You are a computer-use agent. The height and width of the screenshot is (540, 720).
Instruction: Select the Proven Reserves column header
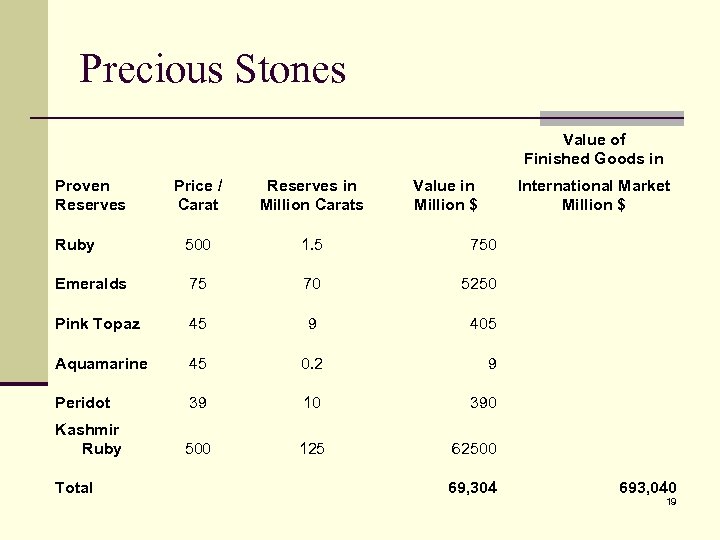90,195
